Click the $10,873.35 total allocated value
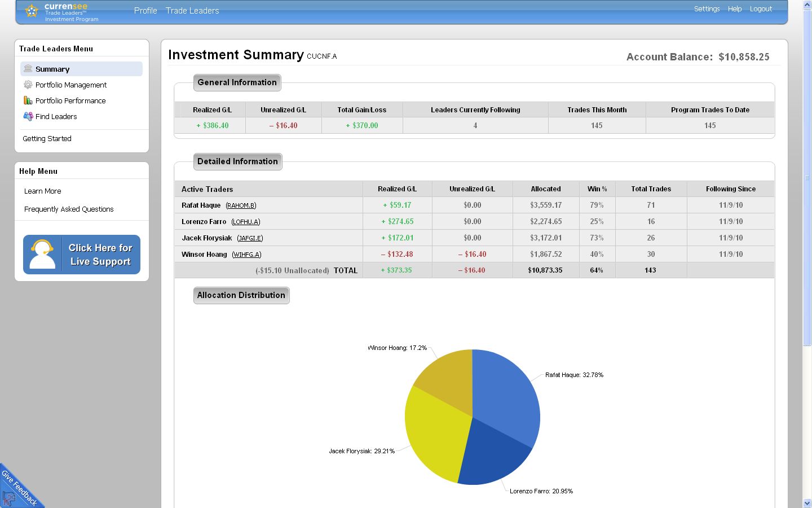 tap(545, 270)
